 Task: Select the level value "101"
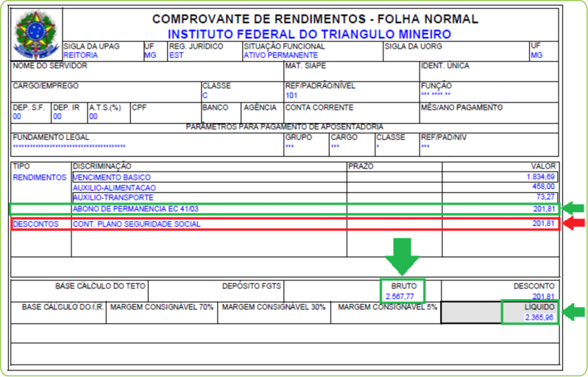click(x=291, y=95)
